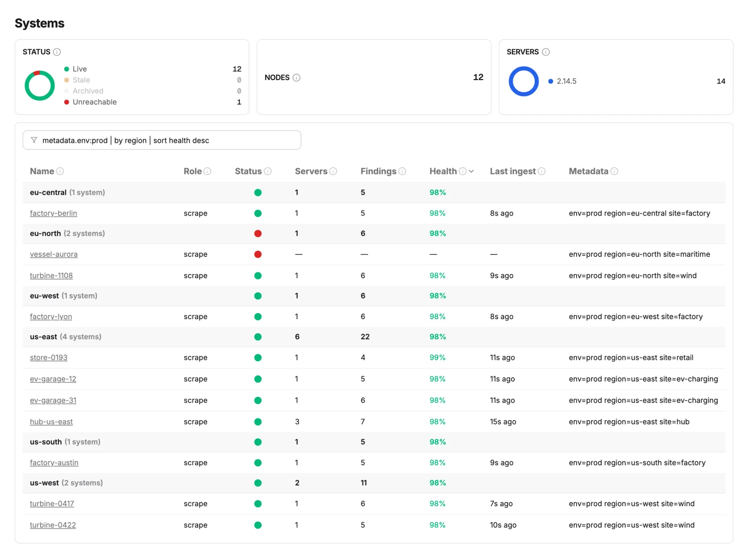750x560 pixels.
Task: Click info icon beside Findings column header
Action: (x=402, y=172)
